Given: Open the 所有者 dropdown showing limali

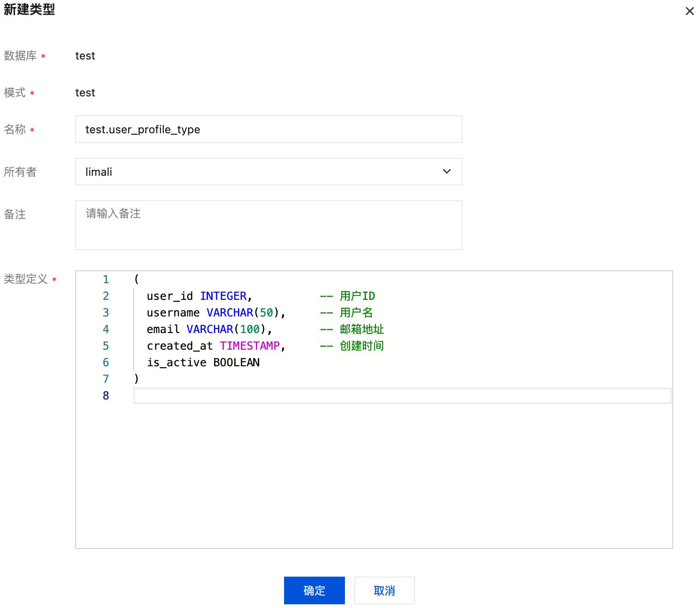Looking at the screenshot, I should (268, 172).
